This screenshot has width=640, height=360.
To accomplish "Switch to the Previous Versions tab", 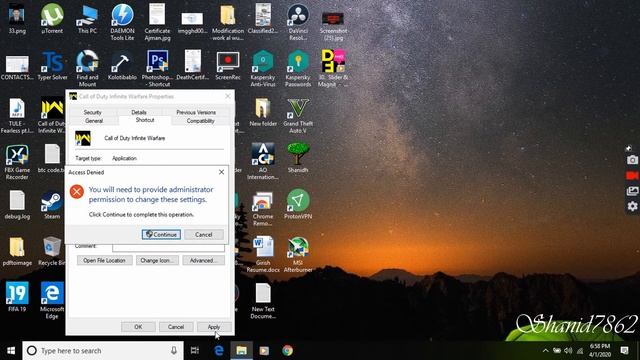I will coord(196,112).
